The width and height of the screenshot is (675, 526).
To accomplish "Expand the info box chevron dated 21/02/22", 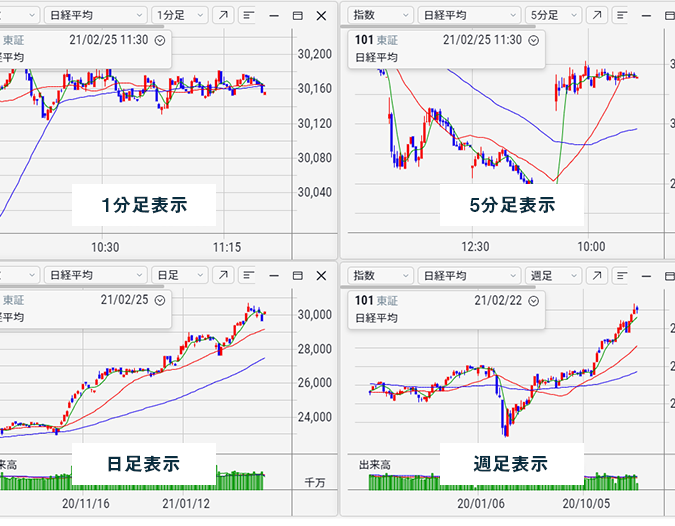I will pyautogui.click(x=533, y=299).
